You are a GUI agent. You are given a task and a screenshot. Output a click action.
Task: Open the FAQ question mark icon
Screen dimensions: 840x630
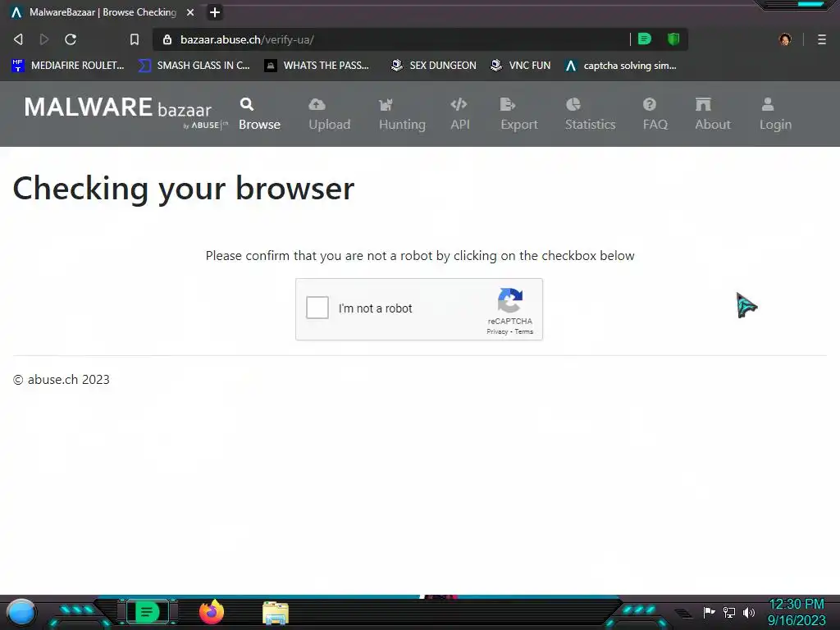point(650,104)
